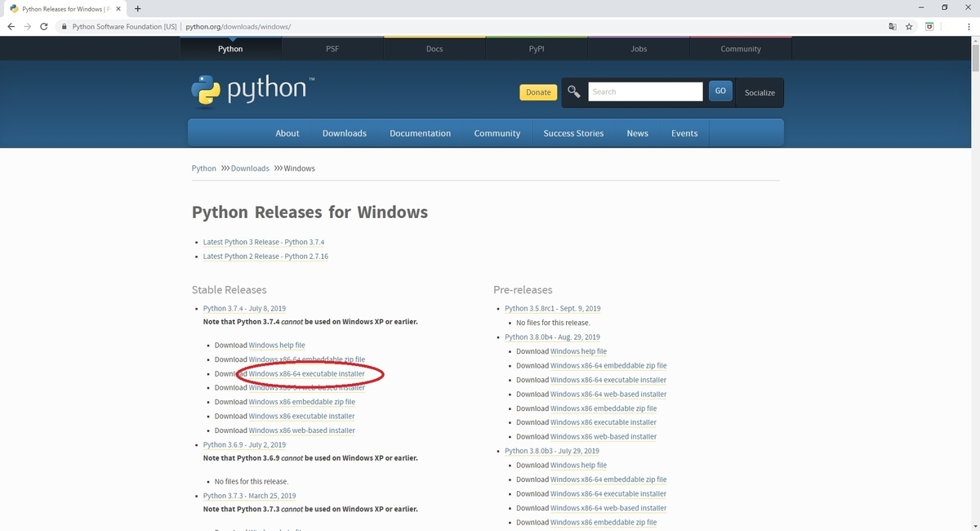This screenshot has height=531, width=980.
Task: Click the Pre-releases heading text
Action: [523, 290]
